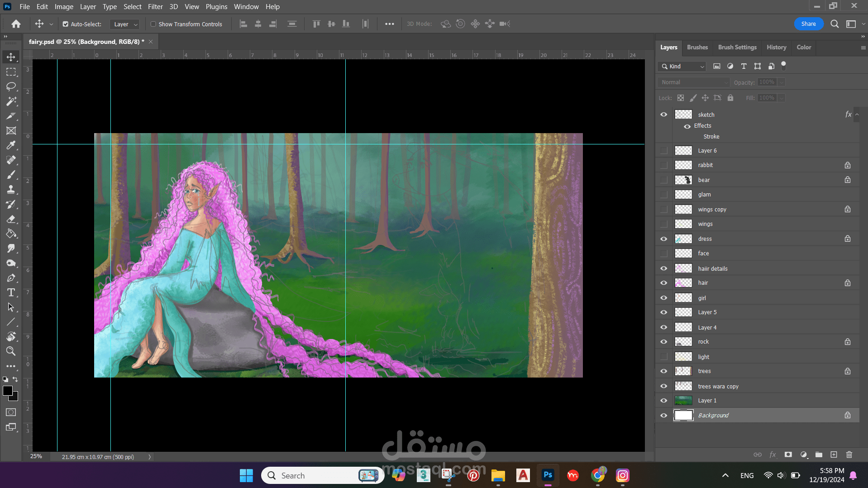Select the Magic Wand tool
This screenshot has width=868, height=488.
click(11, 101)
